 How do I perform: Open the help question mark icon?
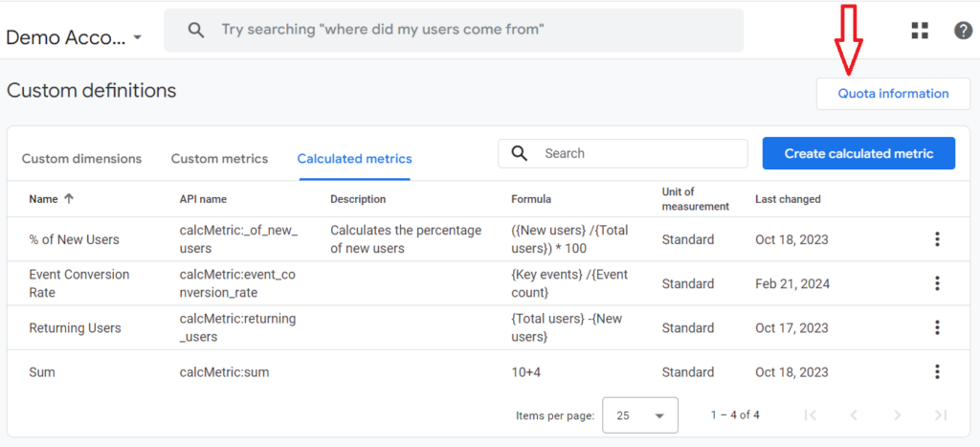tap(963, 31)
